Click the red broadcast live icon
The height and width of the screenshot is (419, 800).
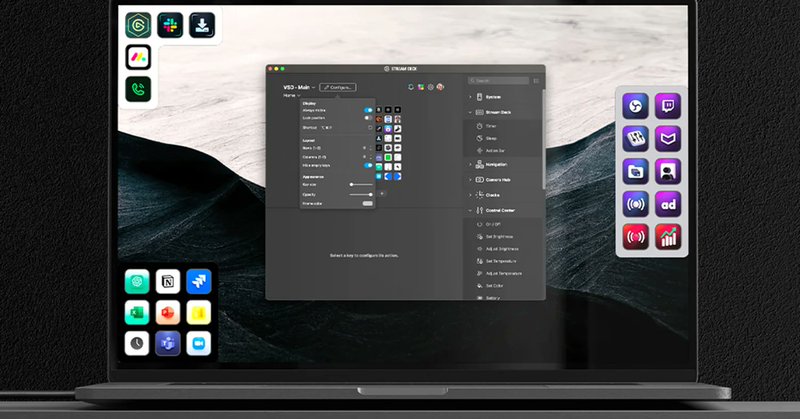pos(635,237)
